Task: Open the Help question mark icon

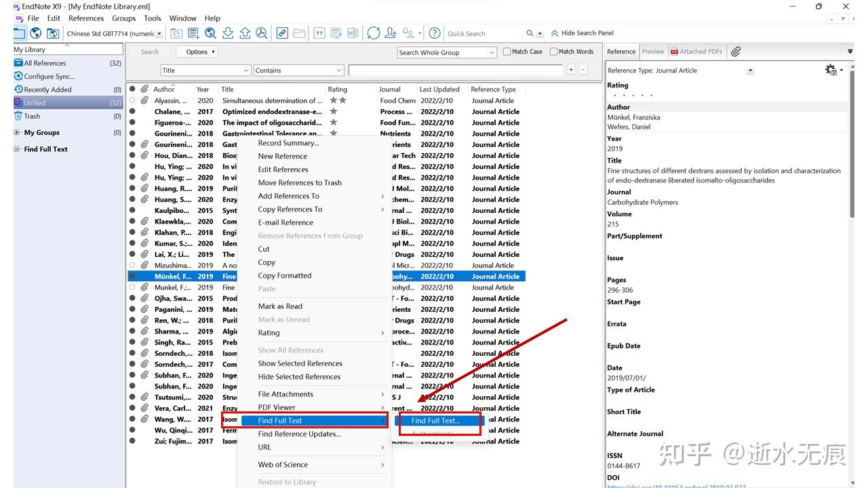Action: tap(435, 33)
